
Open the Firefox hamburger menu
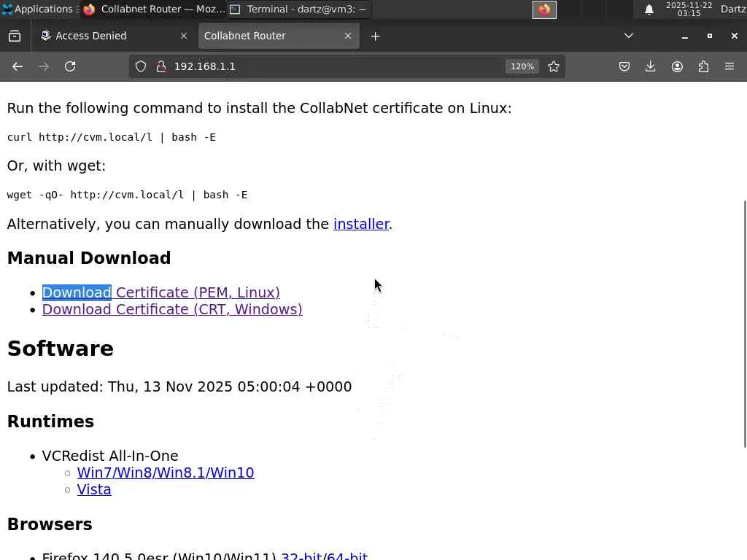pos(729,66)
